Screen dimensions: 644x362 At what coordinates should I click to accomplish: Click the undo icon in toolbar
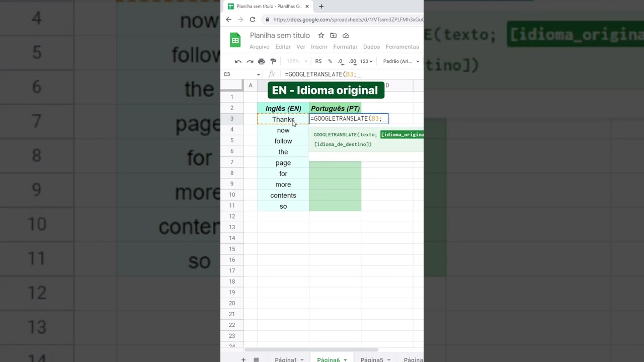point(238,61)
